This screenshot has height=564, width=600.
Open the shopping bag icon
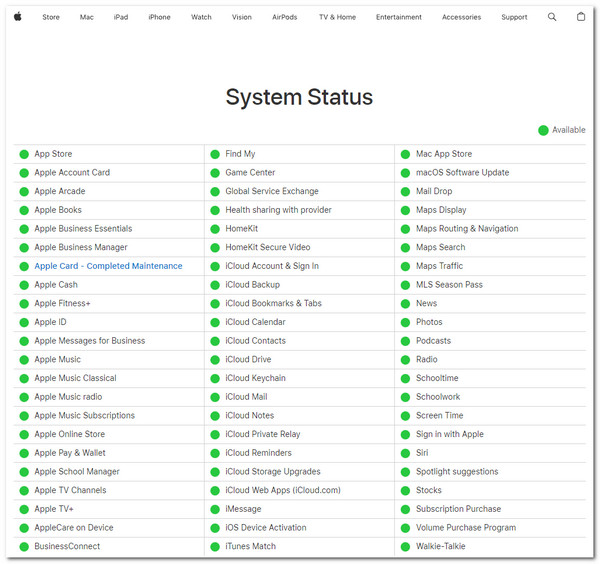(581, 16)
